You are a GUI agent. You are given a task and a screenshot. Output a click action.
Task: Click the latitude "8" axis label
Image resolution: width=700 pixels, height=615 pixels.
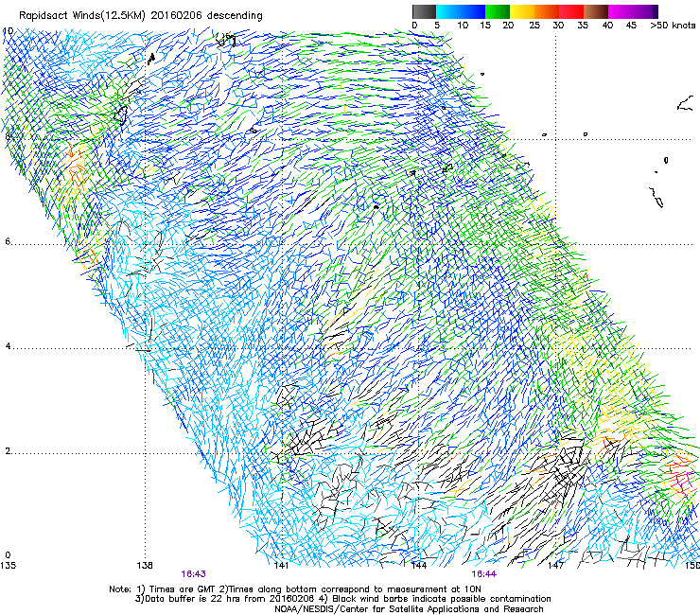(x=8, y=136)
